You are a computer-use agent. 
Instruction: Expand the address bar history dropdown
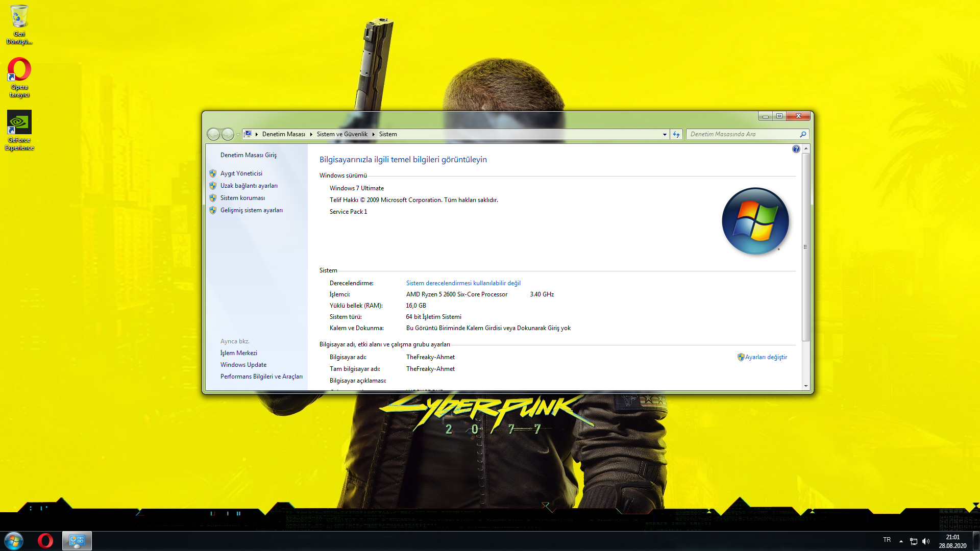coord(665,134)
